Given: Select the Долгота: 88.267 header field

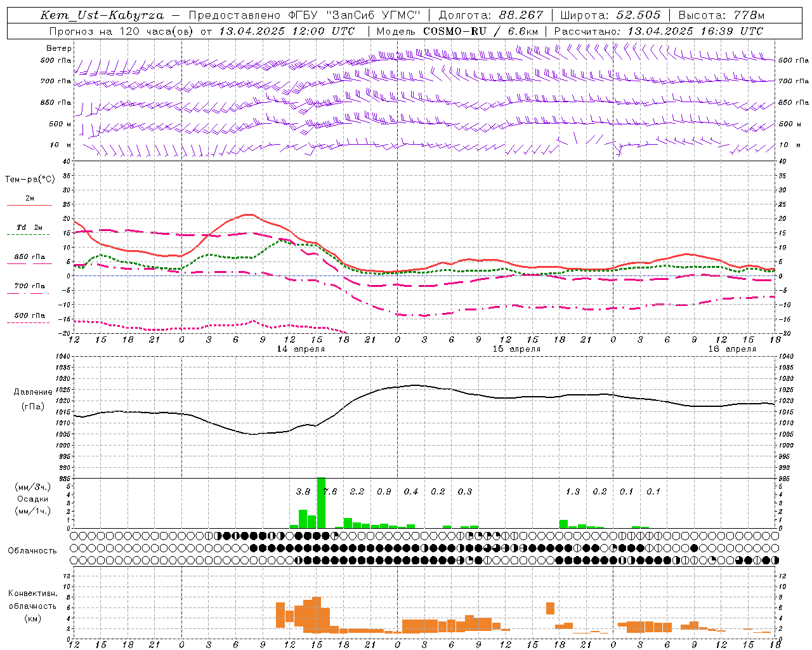Looking at the screenshot, I should coord(491,15).
